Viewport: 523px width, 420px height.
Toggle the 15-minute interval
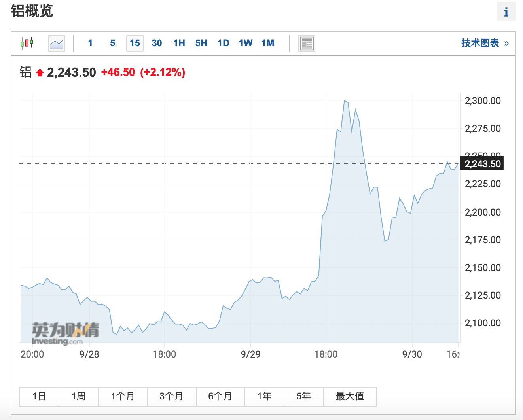(x=135, y=43)
